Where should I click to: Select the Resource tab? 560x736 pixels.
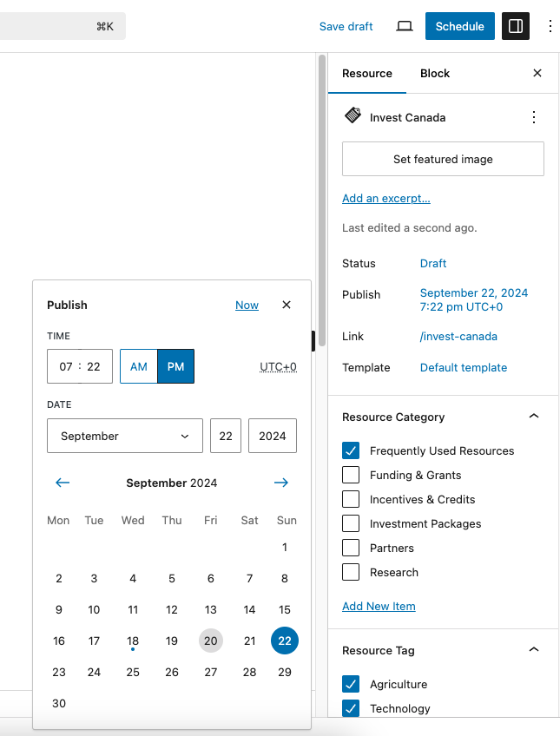click(367, 74)
